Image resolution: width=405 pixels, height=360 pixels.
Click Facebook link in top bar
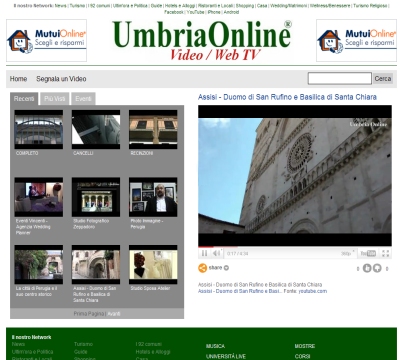tap(174, 12)
